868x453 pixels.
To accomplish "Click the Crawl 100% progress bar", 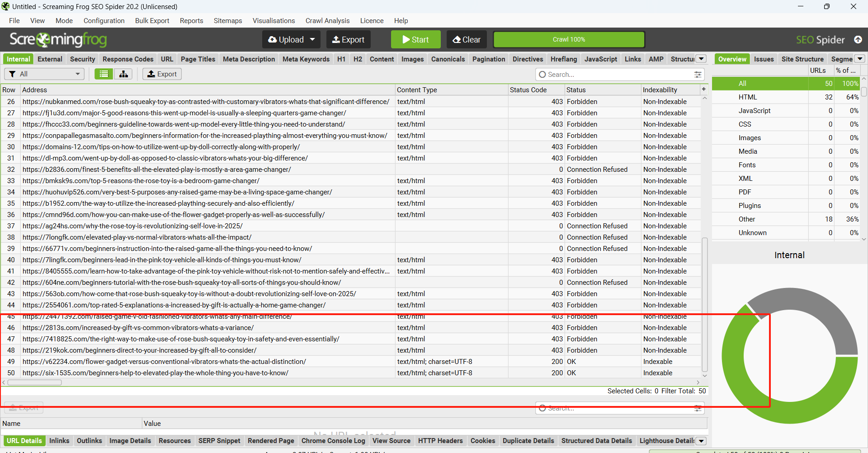I will tap(569, 40).
